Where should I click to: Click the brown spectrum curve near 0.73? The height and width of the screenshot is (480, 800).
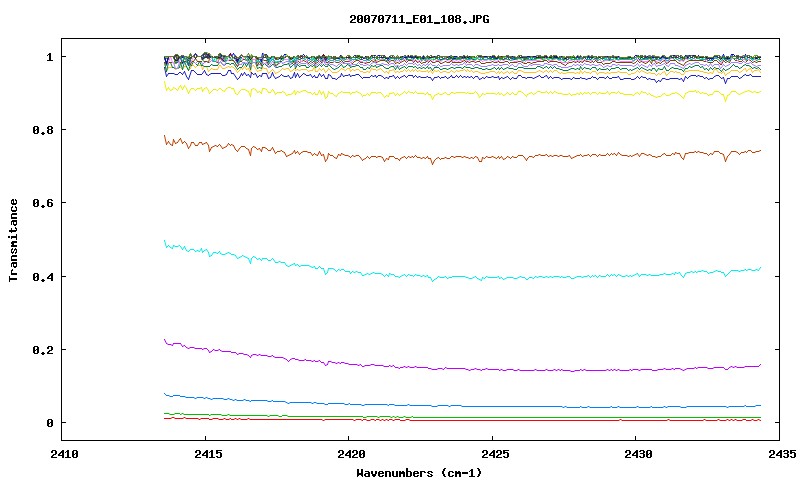[x=462, y=158]
